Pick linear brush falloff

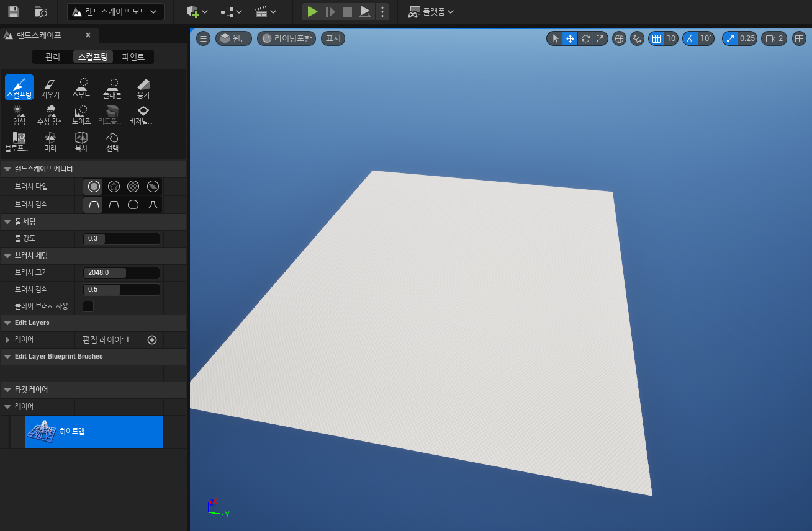(x=114, y=204)
